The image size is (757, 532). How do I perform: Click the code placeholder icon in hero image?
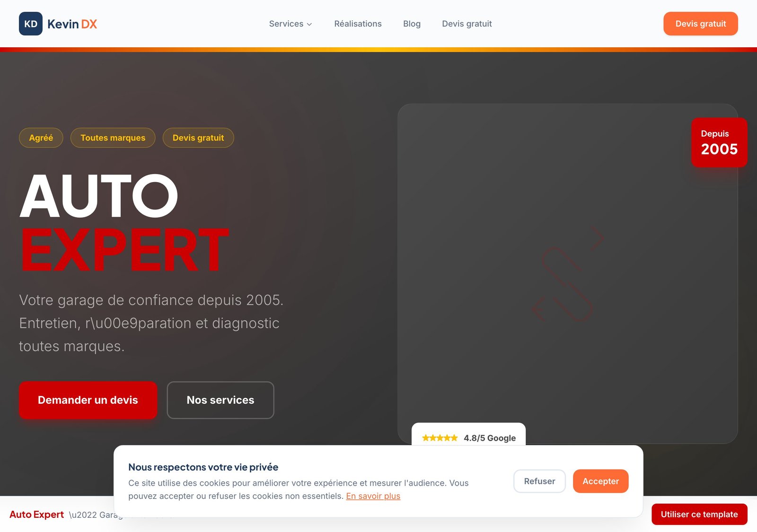click(x=568, y=274)
